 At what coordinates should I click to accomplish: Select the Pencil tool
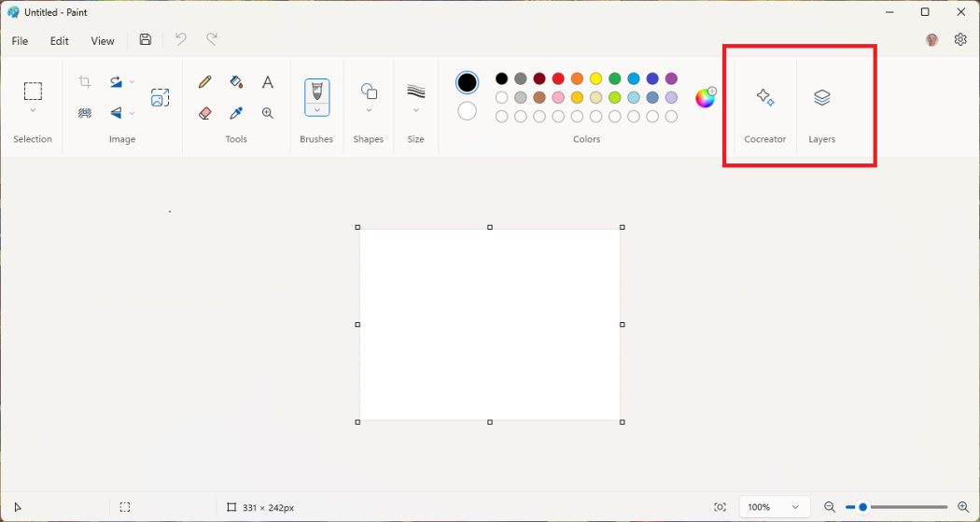tap(205, 82)
